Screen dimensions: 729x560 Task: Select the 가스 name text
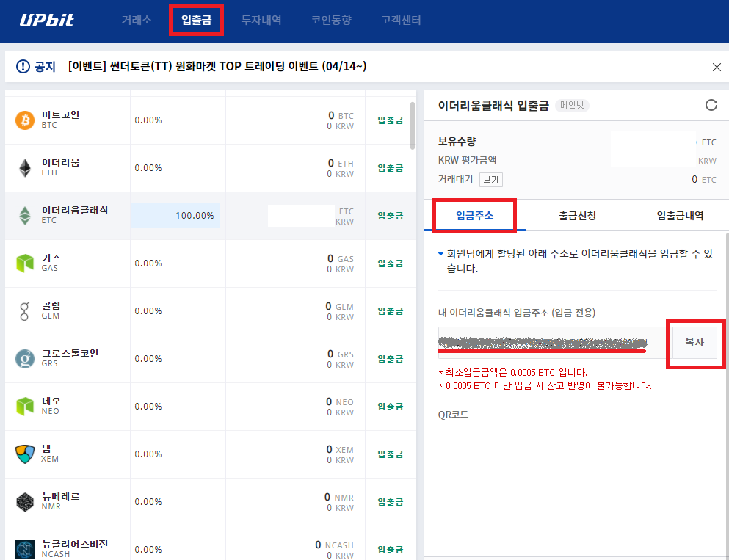coord(51,258)
